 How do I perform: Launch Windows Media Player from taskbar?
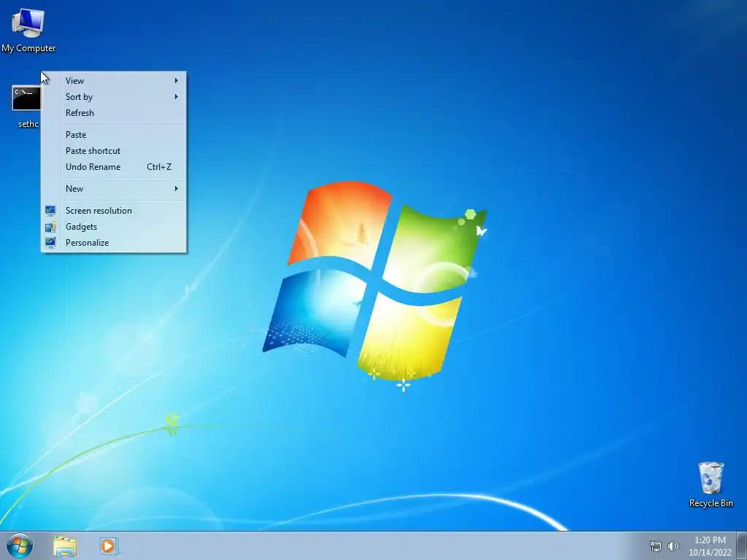tap(109, 545)
